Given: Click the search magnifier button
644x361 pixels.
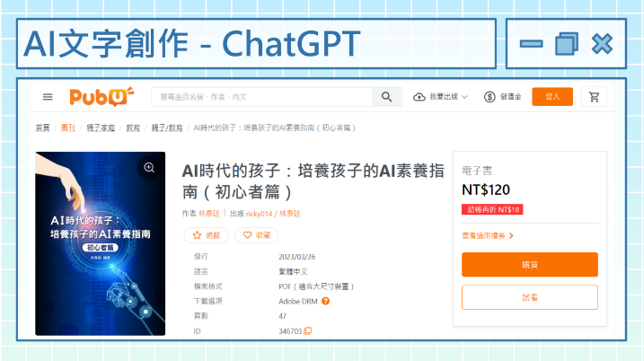Looking at the screenshot, I should 386,97.
